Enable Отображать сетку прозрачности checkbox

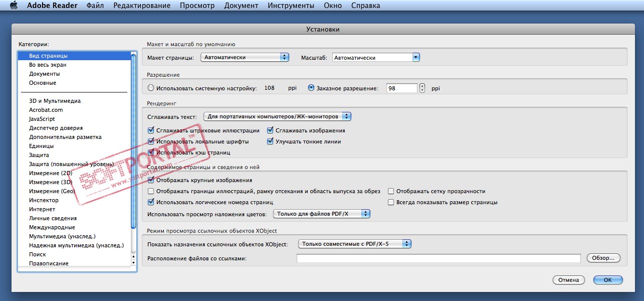pos(391,191)
